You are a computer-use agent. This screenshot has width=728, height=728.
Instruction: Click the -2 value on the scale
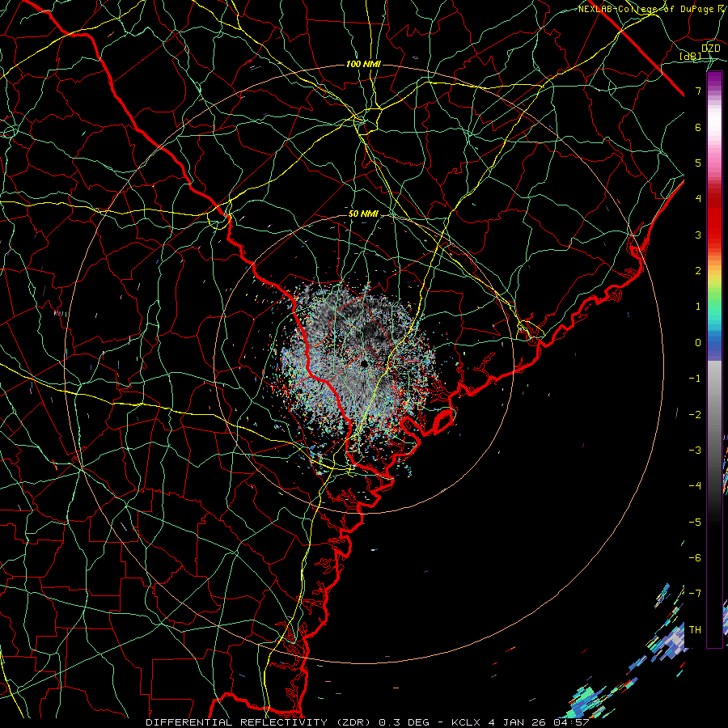[695, 414]
